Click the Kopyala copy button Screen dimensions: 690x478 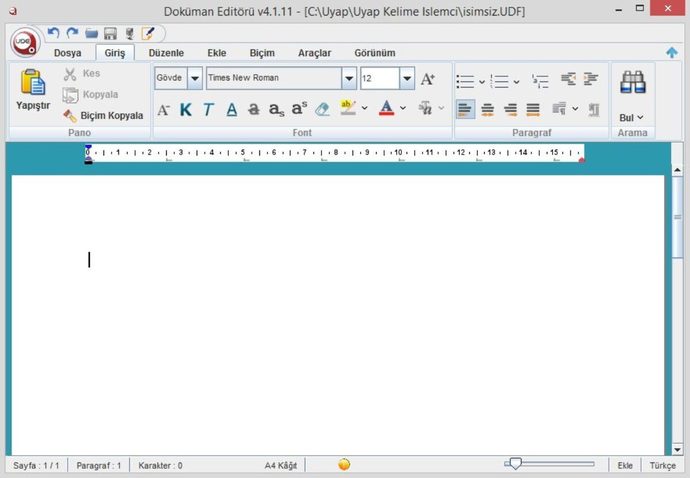90,95
